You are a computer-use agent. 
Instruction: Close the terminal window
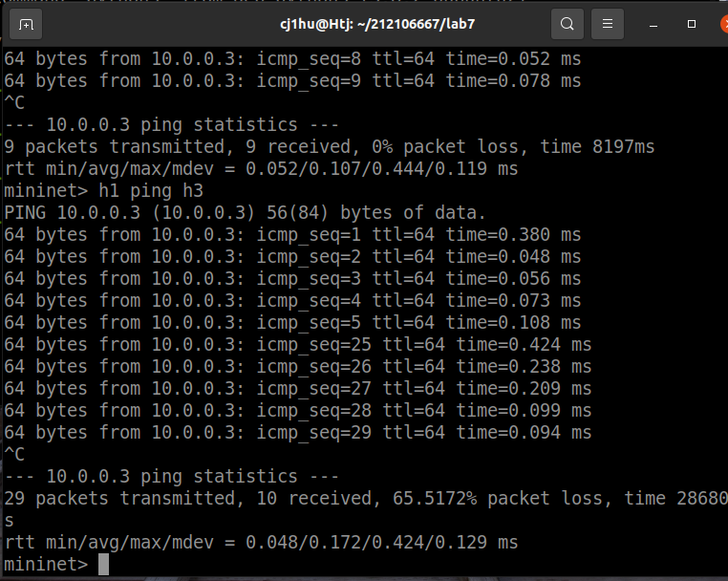(724, 24)
